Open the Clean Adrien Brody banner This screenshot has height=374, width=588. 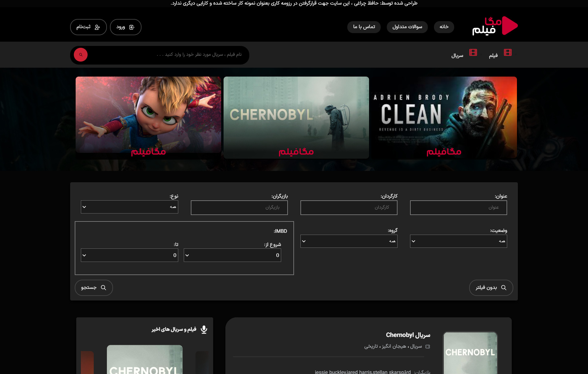[x=444, y=118]
